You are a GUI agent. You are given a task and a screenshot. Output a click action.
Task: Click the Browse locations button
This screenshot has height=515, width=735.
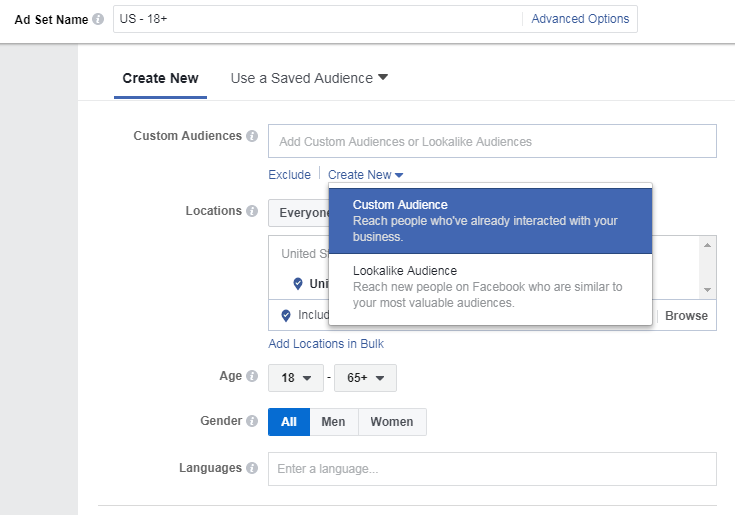686,316
